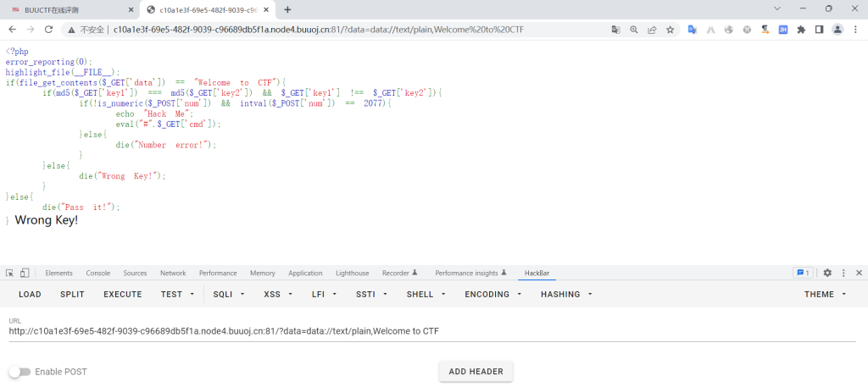Select the BUUCTF browser tab
This screenshot has width=868, height=387.
pos(68,9)
